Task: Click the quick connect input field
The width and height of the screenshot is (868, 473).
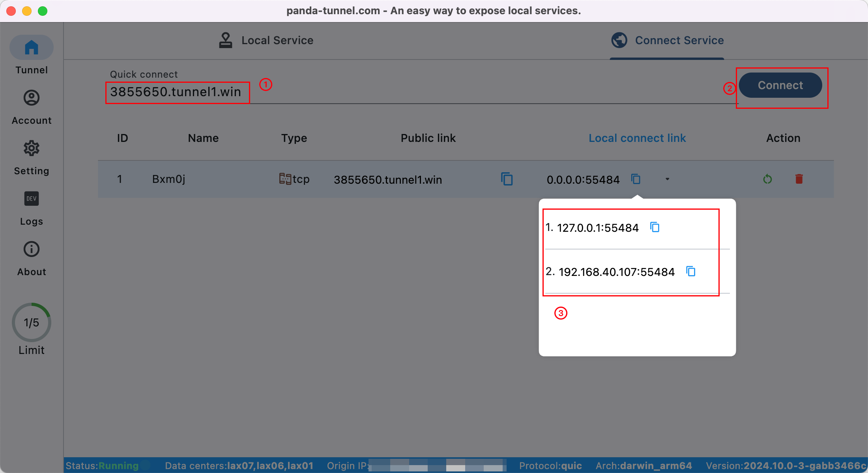Action: [x=176, y=92]
